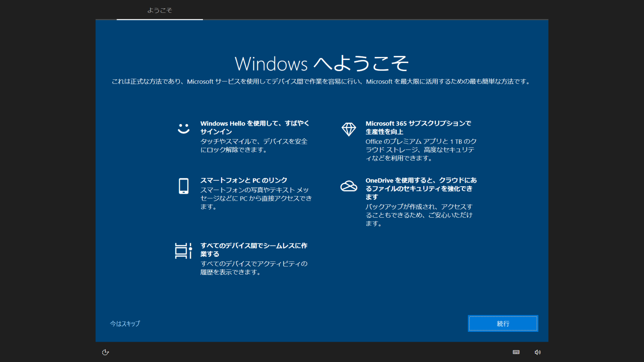The height and width of the screenshot is (362, 644).
Task: Click the Windows Hello smiley face icon
Action: [184, 129]
